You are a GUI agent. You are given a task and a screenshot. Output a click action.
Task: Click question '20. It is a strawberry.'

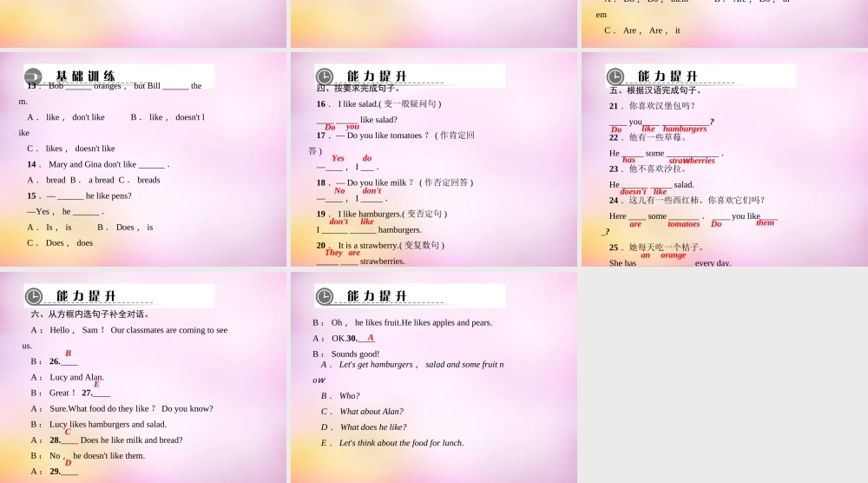tap(380, 245)
